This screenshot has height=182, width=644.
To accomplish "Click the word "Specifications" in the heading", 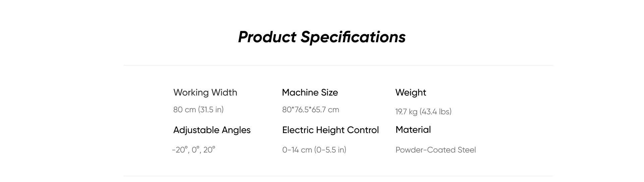I will [x=353, y=37].
